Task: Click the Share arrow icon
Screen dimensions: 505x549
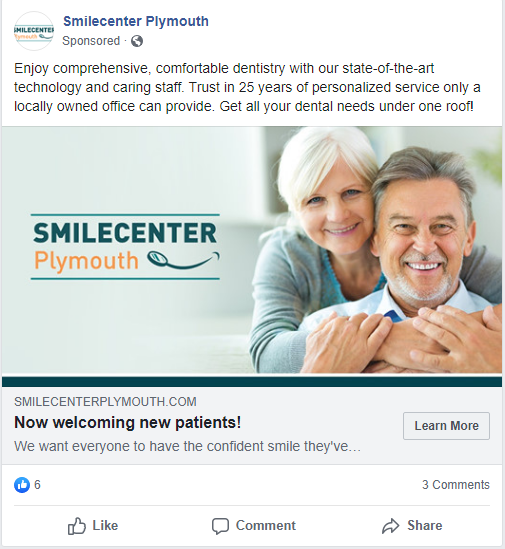Action: [x=390, y=526]
